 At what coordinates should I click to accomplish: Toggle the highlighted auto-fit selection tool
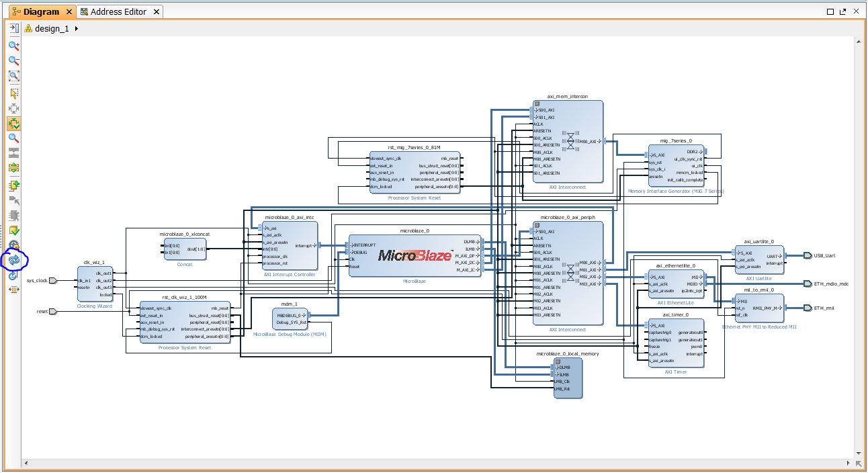click(x=13, y=124)
